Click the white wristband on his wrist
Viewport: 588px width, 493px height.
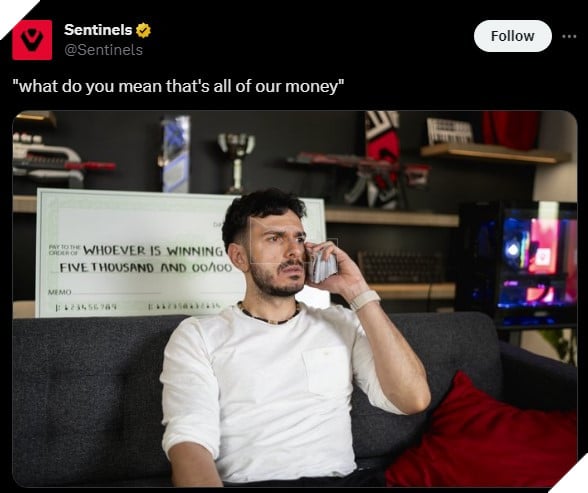(x=364, y=300)
